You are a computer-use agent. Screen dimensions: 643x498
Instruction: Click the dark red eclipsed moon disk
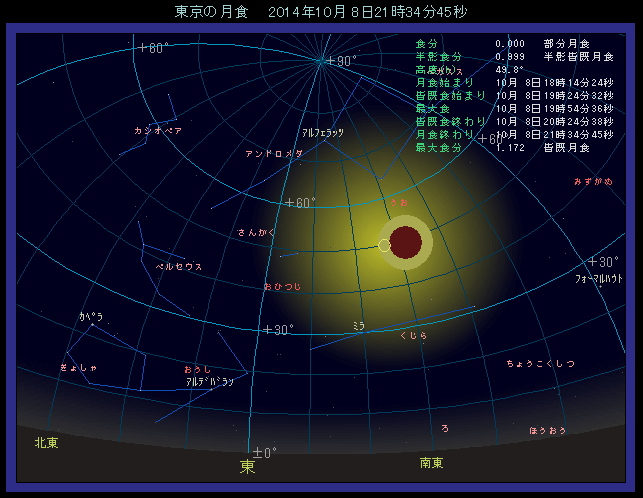click(x=405, y=243)
